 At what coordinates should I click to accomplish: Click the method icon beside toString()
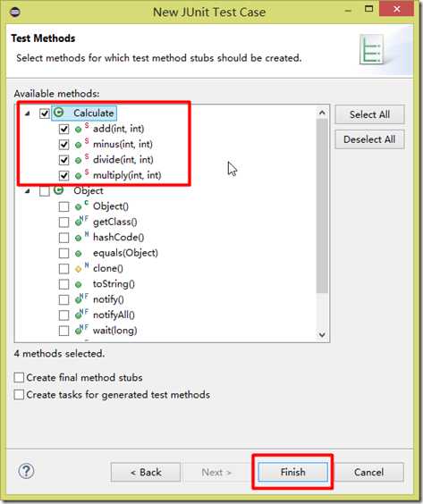[78, 284]
